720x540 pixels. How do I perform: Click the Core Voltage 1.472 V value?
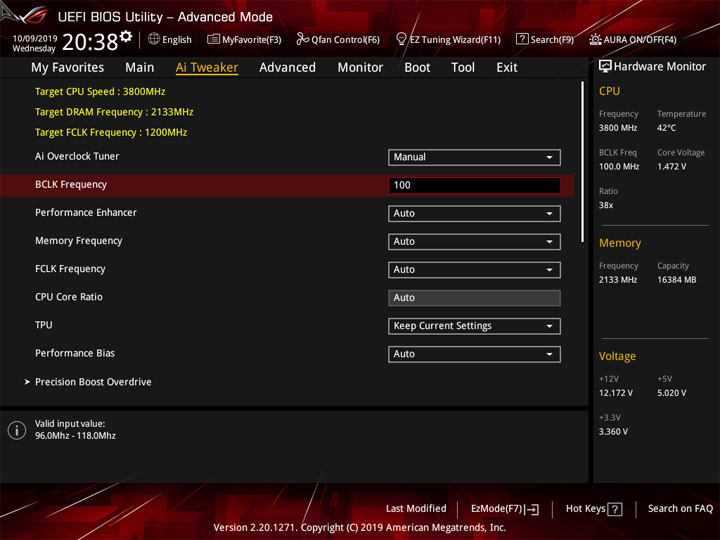[671, 167]
